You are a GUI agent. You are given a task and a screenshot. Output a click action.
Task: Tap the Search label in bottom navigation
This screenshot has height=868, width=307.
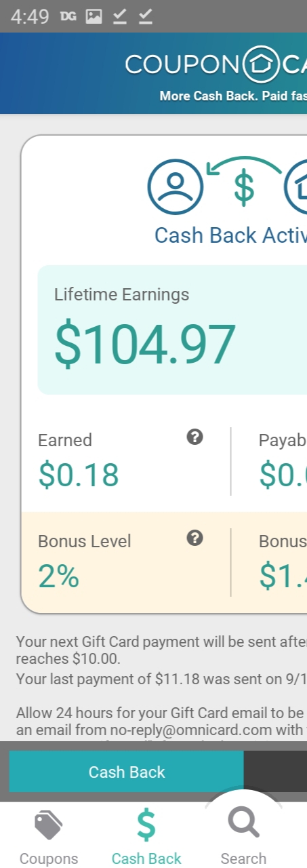click(x=243, y=859)
